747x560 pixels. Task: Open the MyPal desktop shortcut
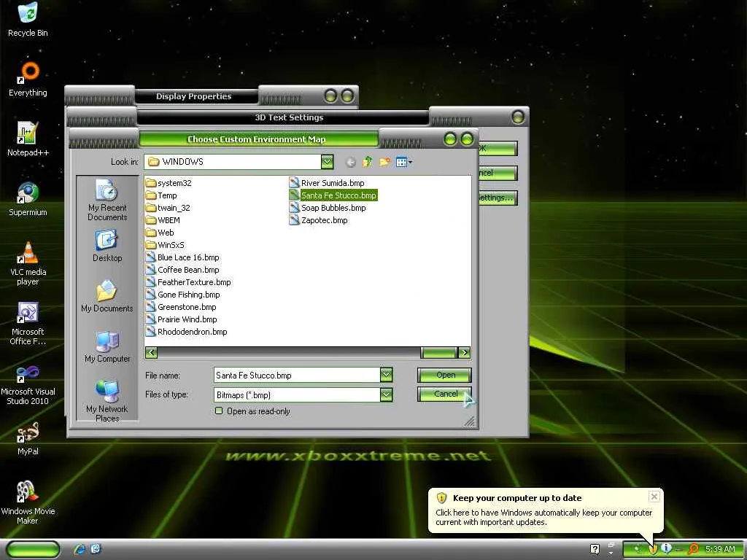28,438
